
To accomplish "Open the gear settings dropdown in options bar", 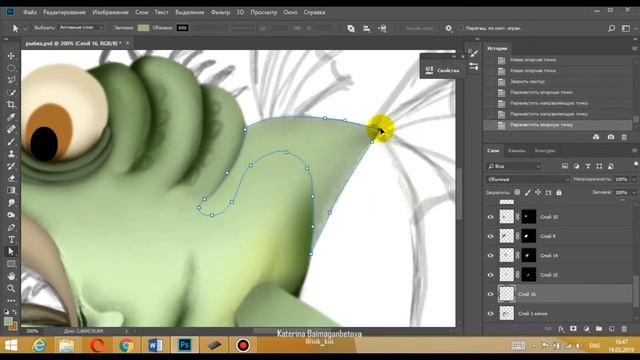I will pyautogui.click(x=449, y=28).
